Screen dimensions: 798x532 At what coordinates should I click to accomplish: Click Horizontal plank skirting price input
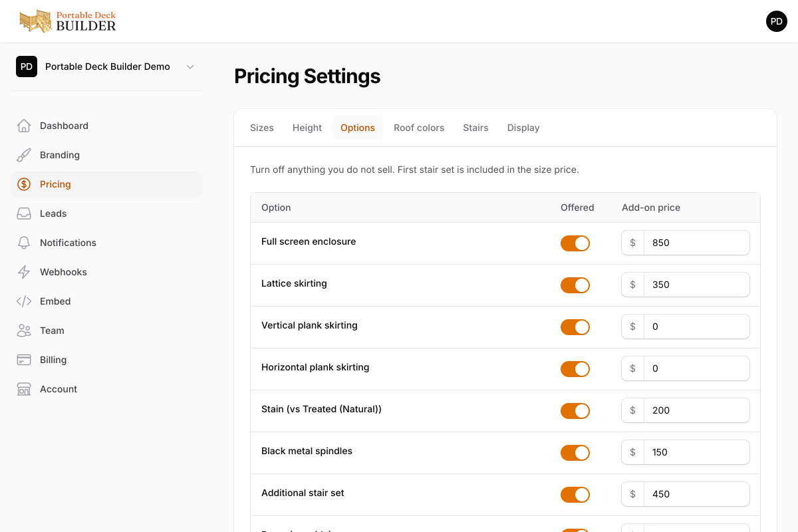[x=696, y=368]
